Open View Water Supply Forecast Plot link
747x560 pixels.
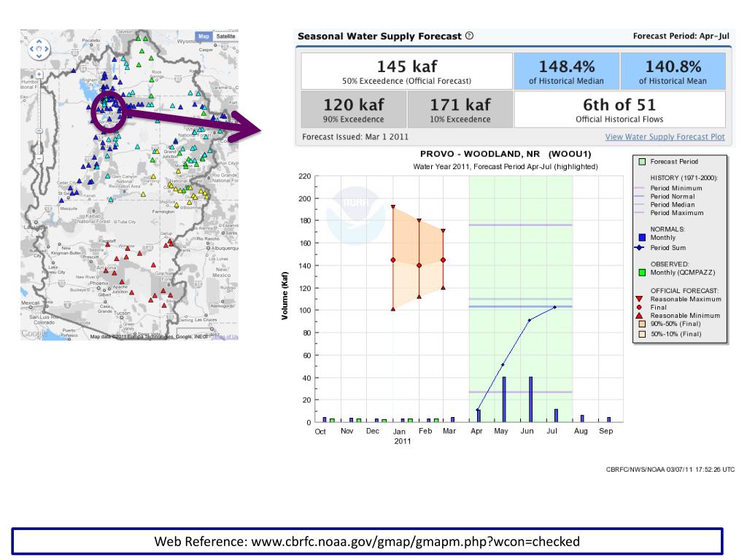coord(665,136)
